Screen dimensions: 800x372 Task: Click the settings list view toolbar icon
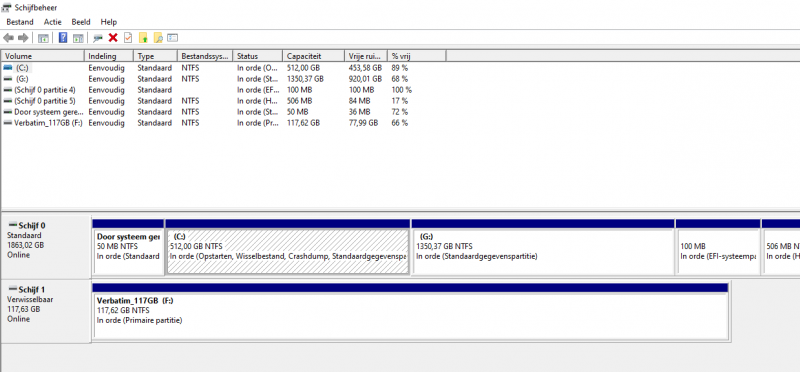click(172, 38)
